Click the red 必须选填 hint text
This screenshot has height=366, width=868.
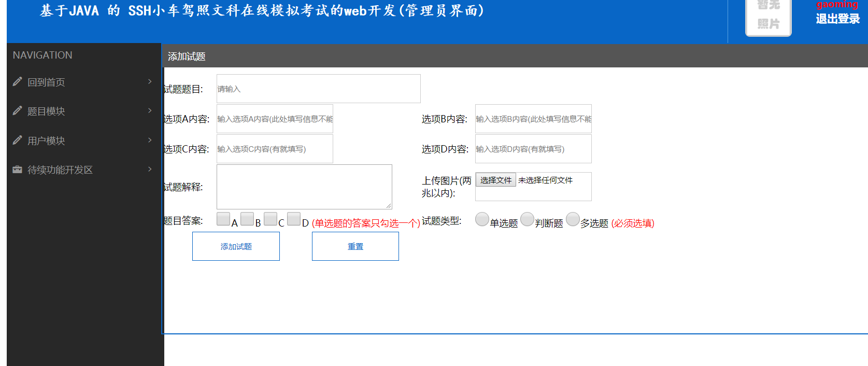633,223
